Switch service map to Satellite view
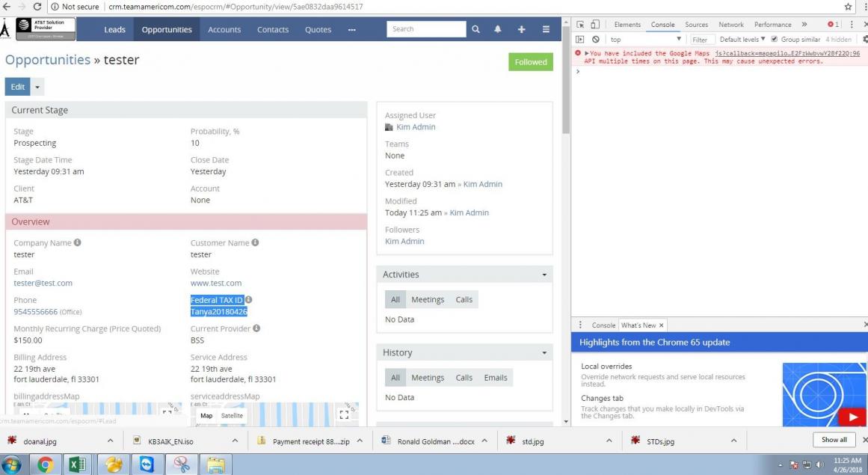The height and width of the screenshot is (475, 868). tap(232, 416)
